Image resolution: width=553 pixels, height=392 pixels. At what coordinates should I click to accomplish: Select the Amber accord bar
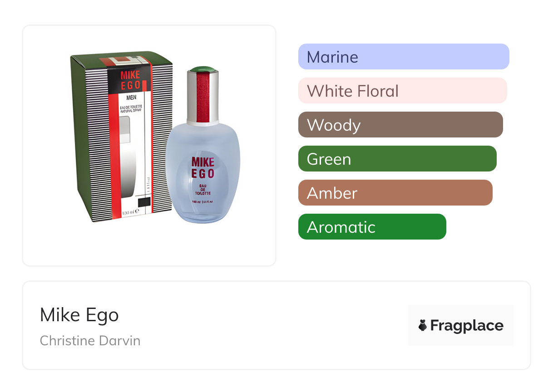point(395,193)
